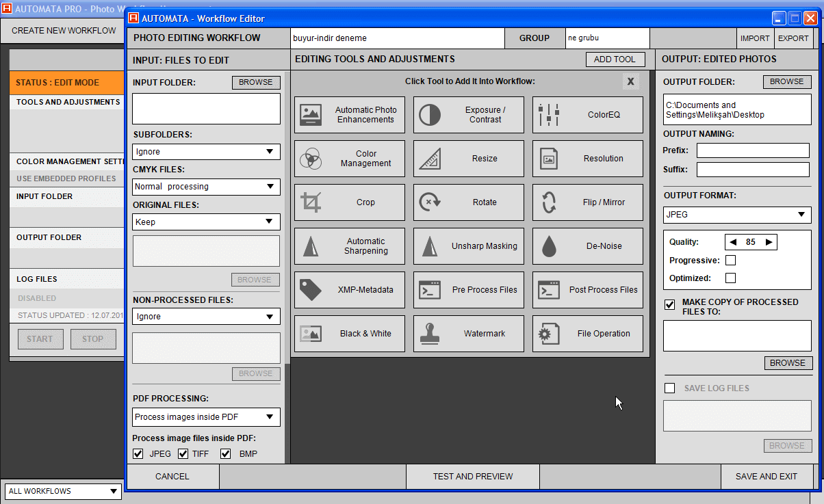Image resolution: width=824 pixels, height=504 pixels.
Task: Browse for the output folder
Action: click(x=787, y=81)
